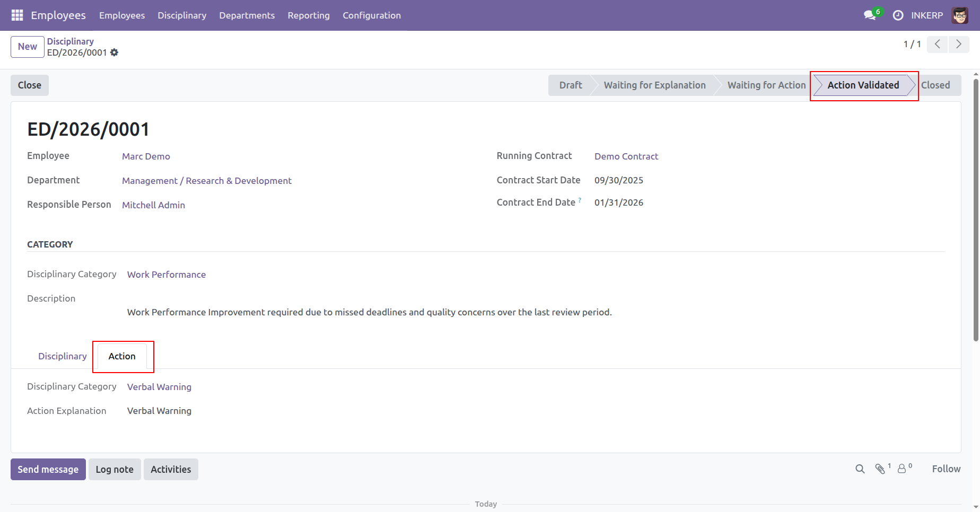Image resolution: width=980 pixels, height=512 pixels.
Task: Go to next record arrow
Action: (959, 45)
